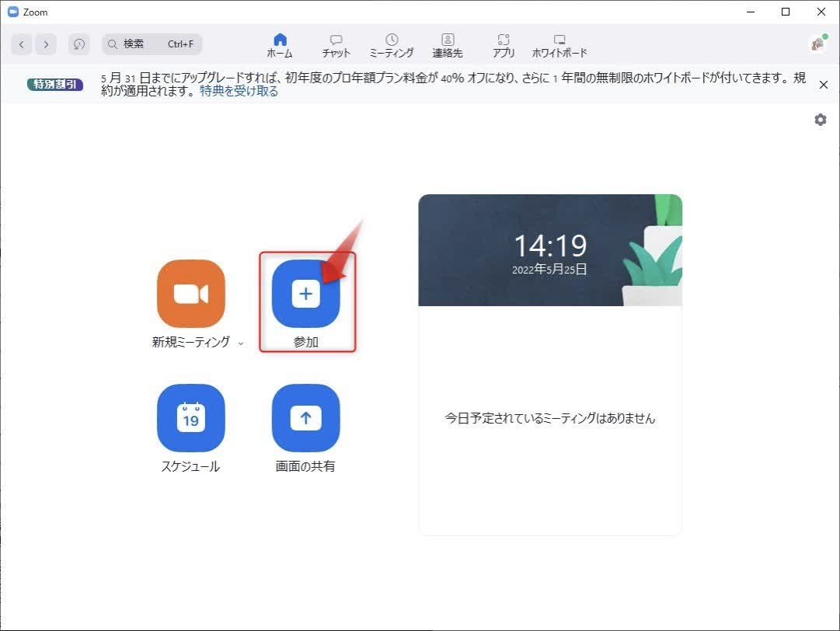The height and width of the screenshot is (631, 840).
Task: Click the 新規ミーティング label
Action: pyautogui.click(x=190, y=342)
